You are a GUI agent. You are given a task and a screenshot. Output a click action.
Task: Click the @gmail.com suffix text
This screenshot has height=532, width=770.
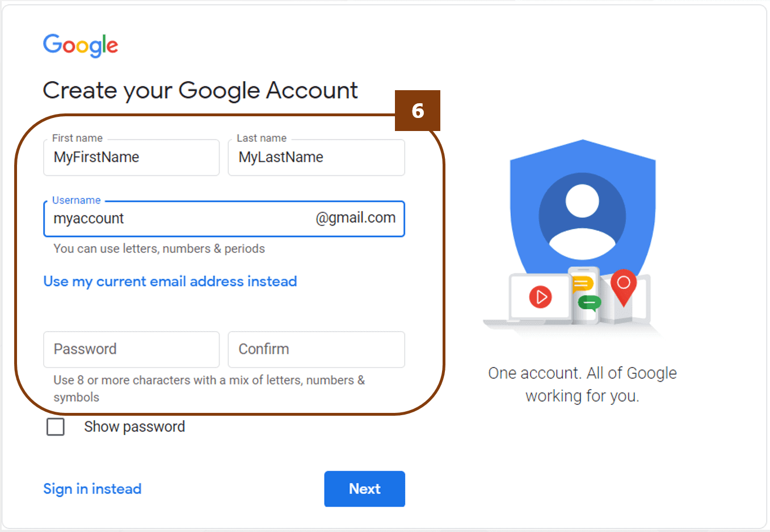(356, 218)
